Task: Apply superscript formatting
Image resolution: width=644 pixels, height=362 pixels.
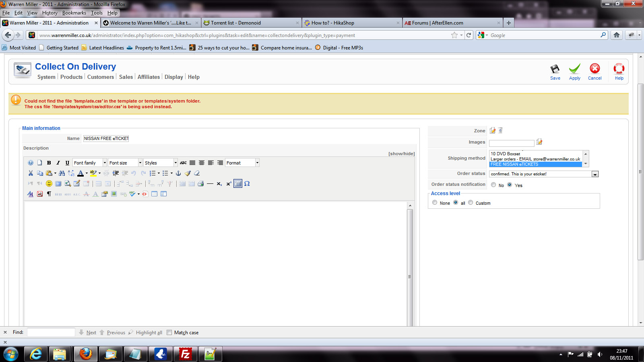Action: [228, 184]
